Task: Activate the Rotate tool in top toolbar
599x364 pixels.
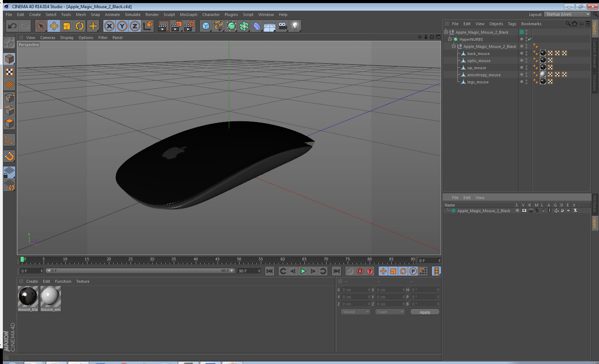Action: pyautogui.click(x=79, y=26)
